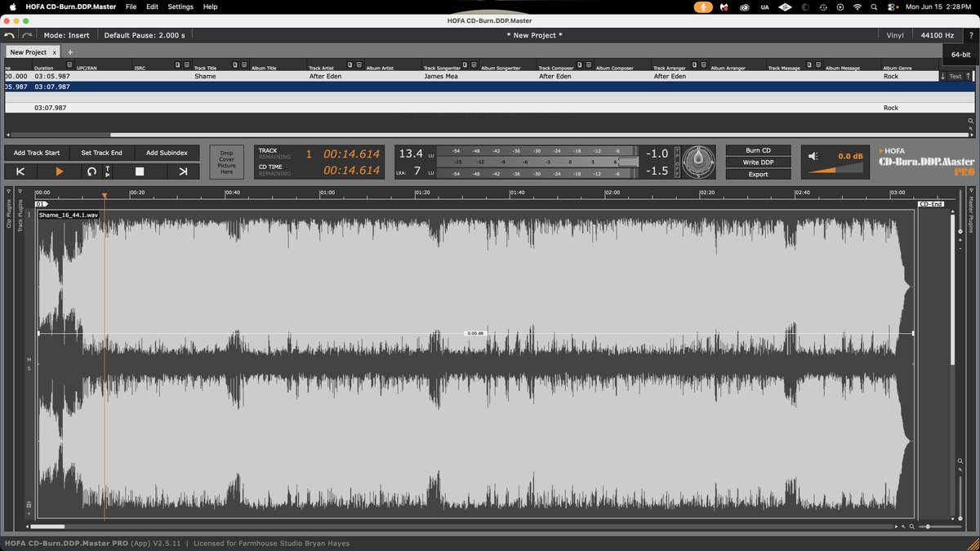Skip to previous track marker
The height and width of the screenshot is (551, 980).
pos(20,171)
